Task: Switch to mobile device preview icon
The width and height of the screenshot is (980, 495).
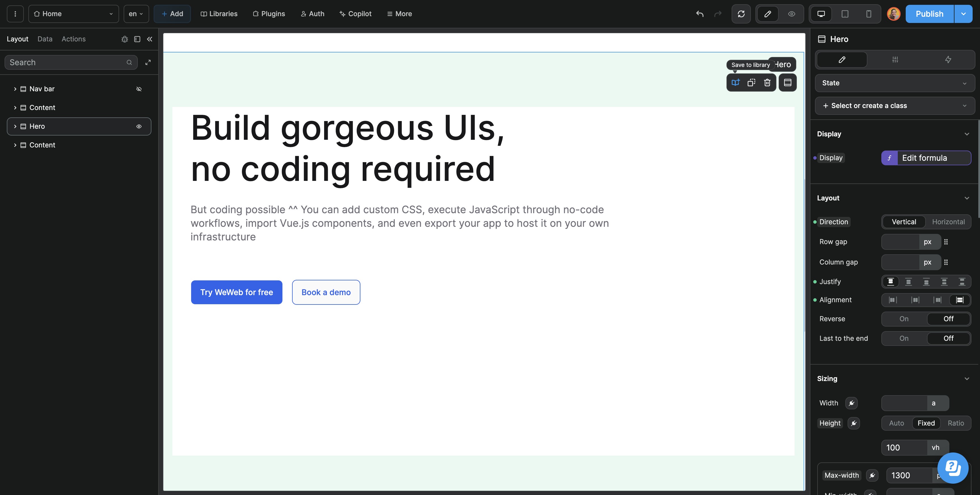Action: point(869,14)
